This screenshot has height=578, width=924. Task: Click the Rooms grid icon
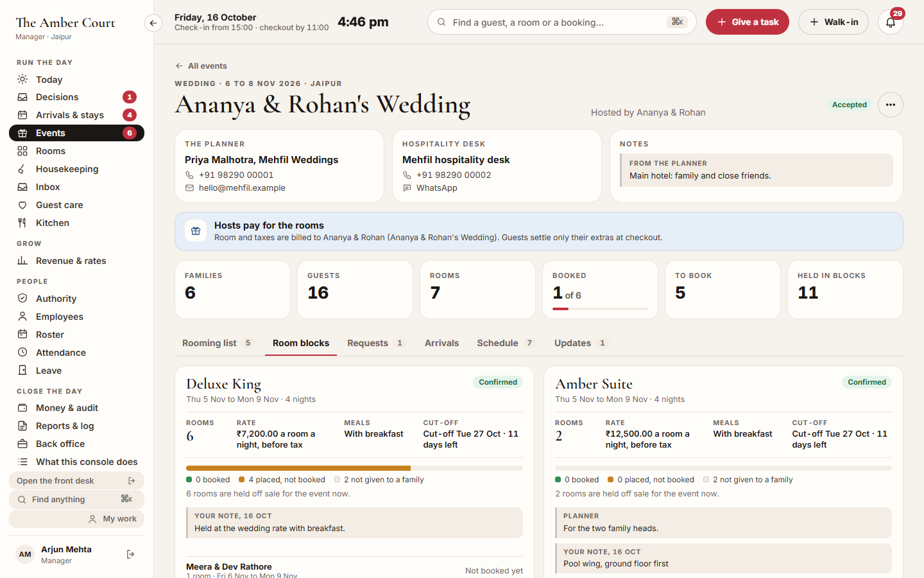[22, 151]
